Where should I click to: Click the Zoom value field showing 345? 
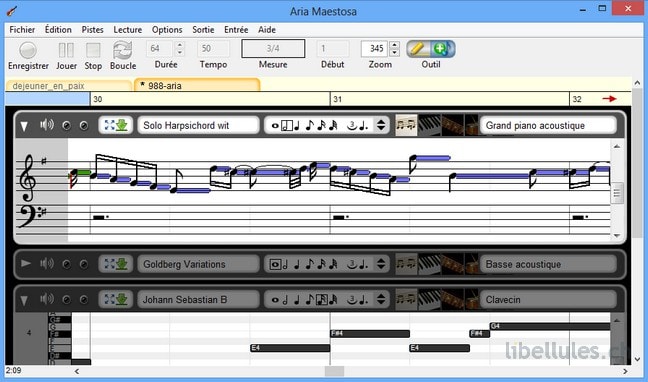coord(374,48)
